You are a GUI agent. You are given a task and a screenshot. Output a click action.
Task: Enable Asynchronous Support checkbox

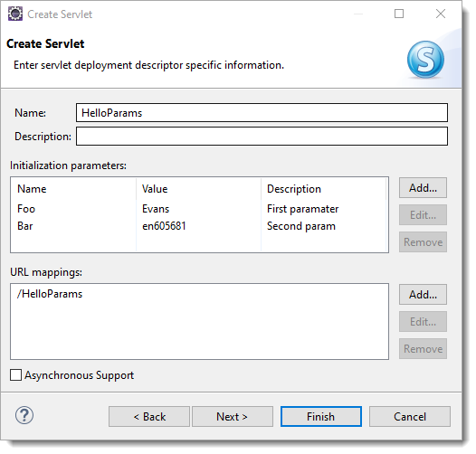point(15,375)
